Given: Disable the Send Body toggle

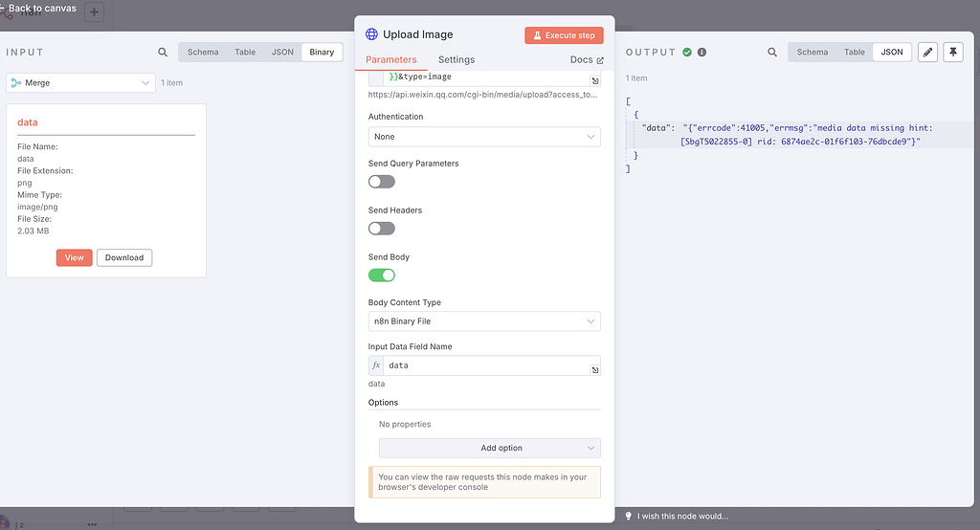Looking at the screenshot, I should coord(382,276).
